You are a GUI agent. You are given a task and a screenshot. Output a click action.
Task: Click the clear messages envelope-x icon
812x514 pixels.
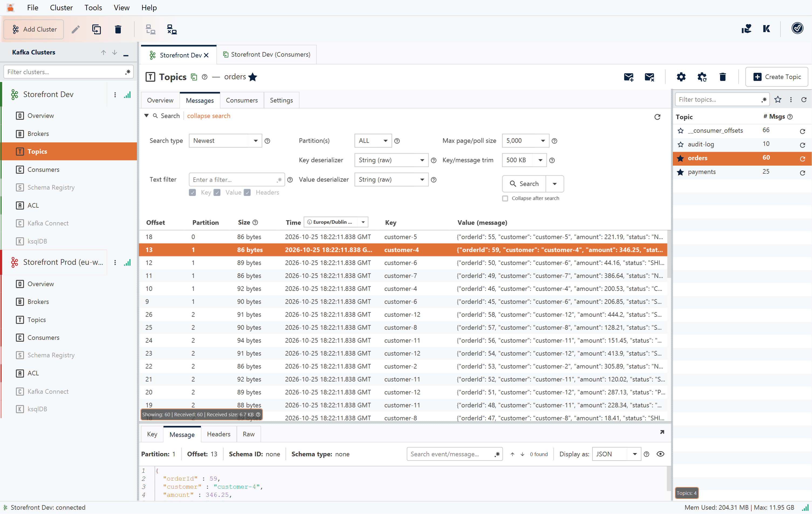[649, 77]
